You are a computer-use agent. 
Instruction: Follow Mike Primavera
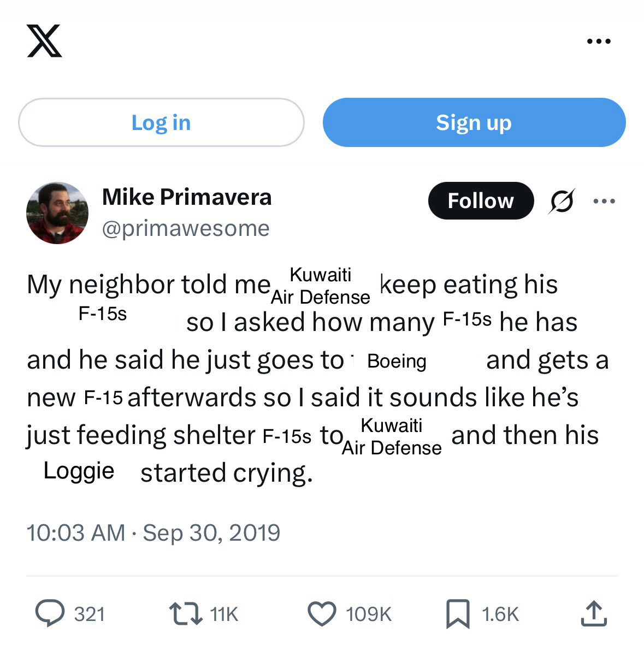(x=481, y=201)
